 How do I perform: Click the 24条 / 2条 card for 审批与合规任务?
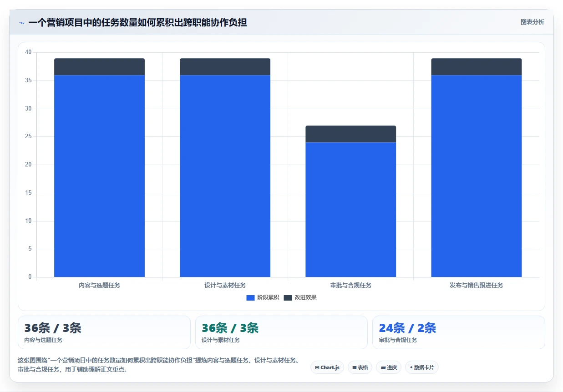(458, 332)
